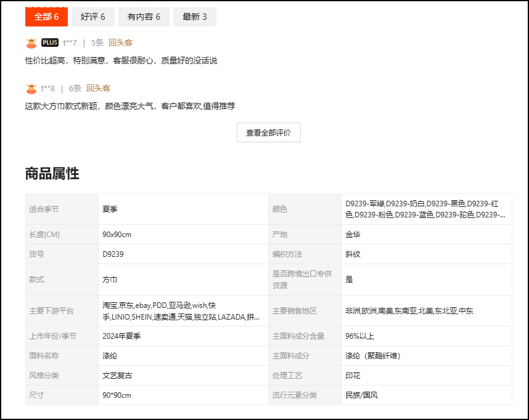This screenshot has width=529, height=420.
Task: Click the 产地 attribute label
Action: coord(280,235)
